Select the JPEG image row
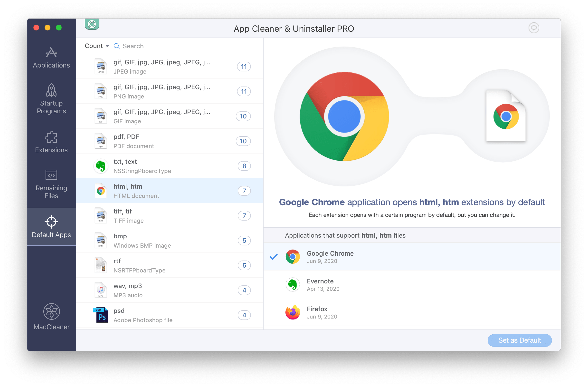588x387 pixels. tap(170, 67)
